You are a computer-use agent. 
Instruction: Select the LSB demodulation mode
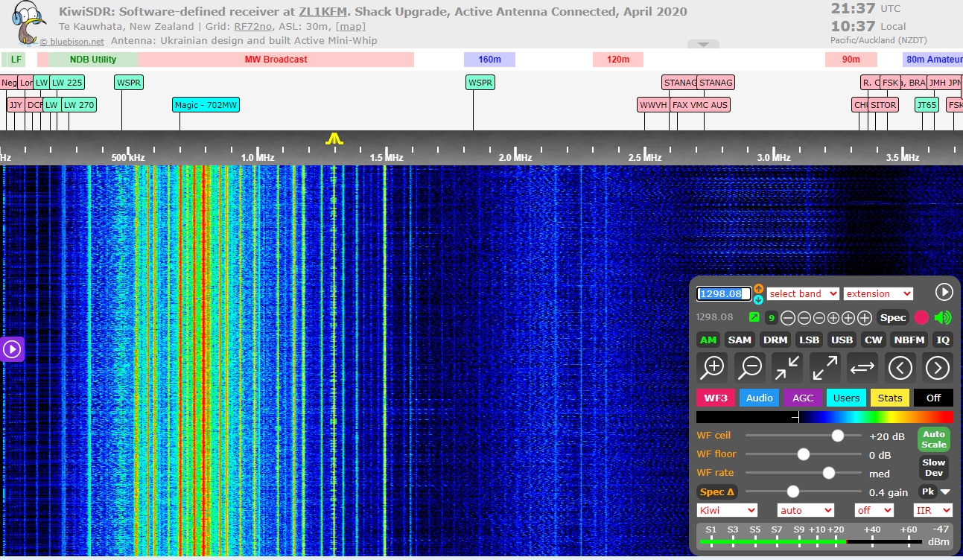809,340
